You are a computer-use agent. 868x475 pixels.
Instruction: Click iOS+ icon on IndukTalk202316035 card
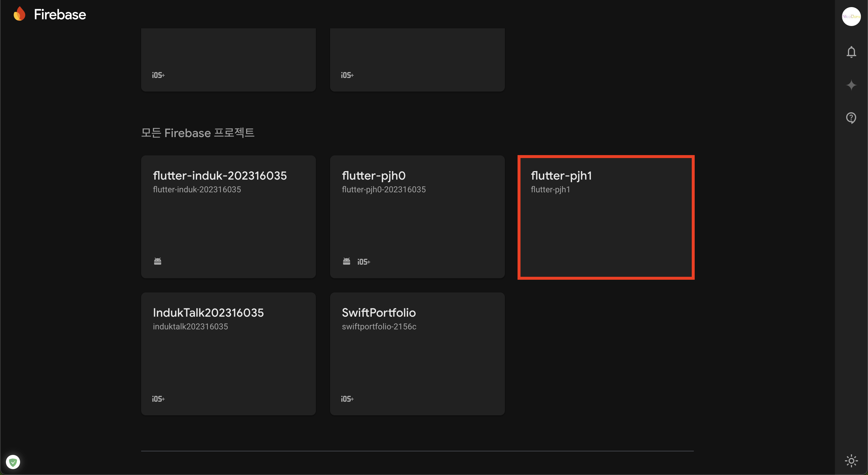tap(158, 399)
